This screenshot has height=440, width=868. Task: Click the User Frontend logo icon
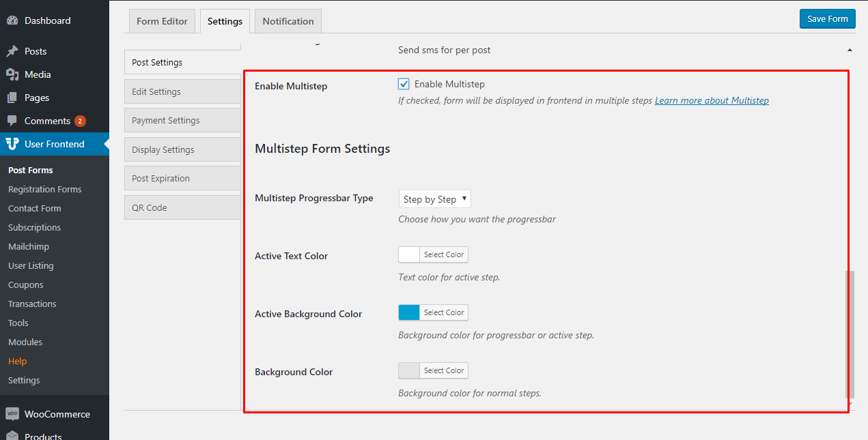tap(12, 144)
